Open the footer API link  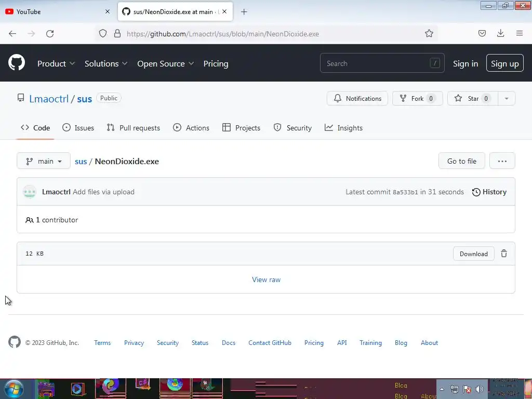342,343
